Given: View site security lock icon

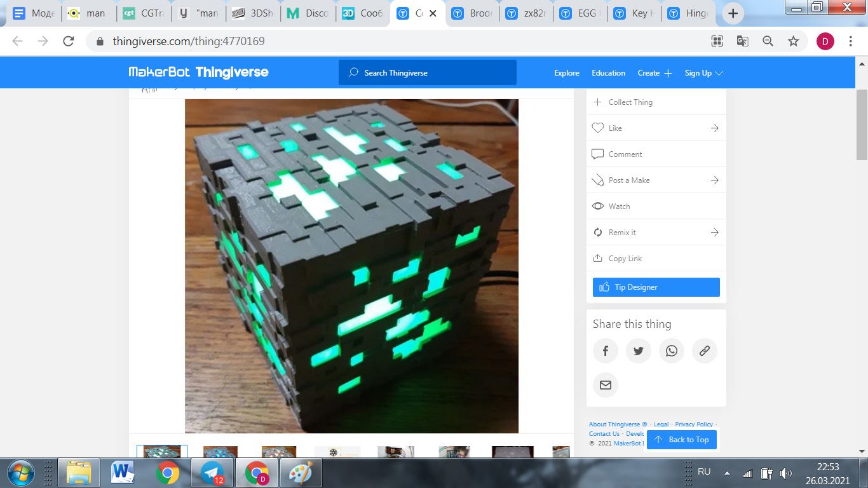Looking at the screenshot, I should pyautogui.click(x=100, y=41).
